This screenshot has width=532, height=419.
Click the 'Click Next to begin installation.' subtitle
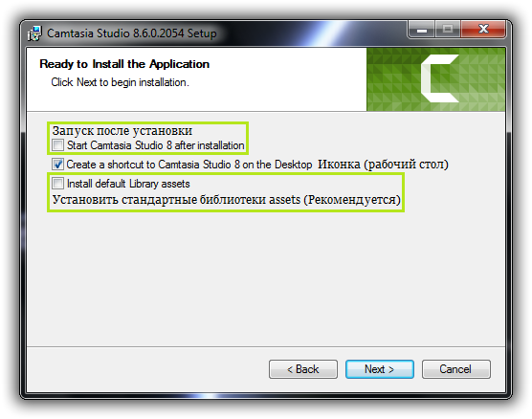click(x=121, y=82)
